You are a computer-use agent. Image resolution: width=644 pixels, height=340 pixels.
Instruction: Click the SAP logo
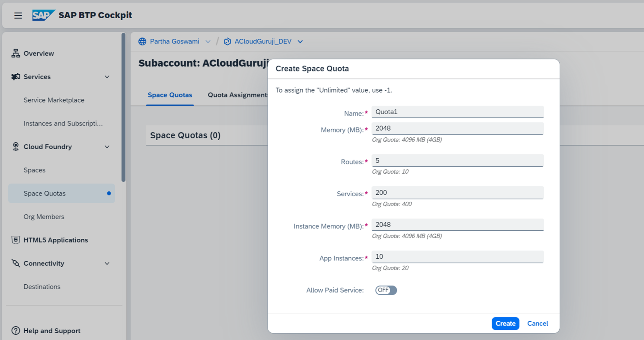[43, 15]
